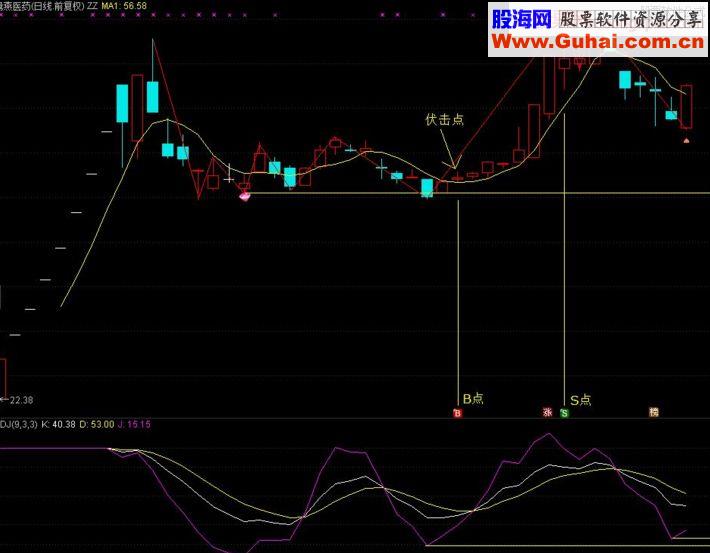Click the KDJ D: 53.00 value
This screenshot has width=710, height=553.
point(97,424)
